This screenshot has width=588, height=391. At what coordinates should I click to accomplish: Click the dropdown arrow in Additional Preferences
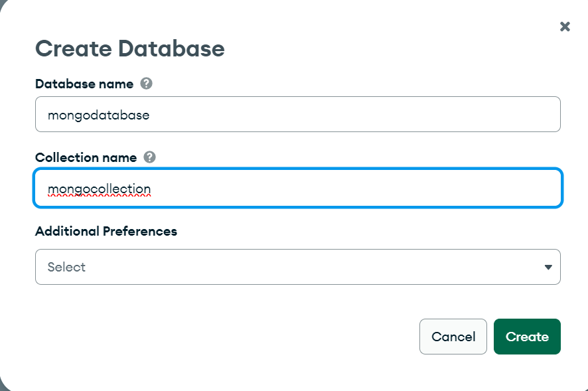[548, 267]
